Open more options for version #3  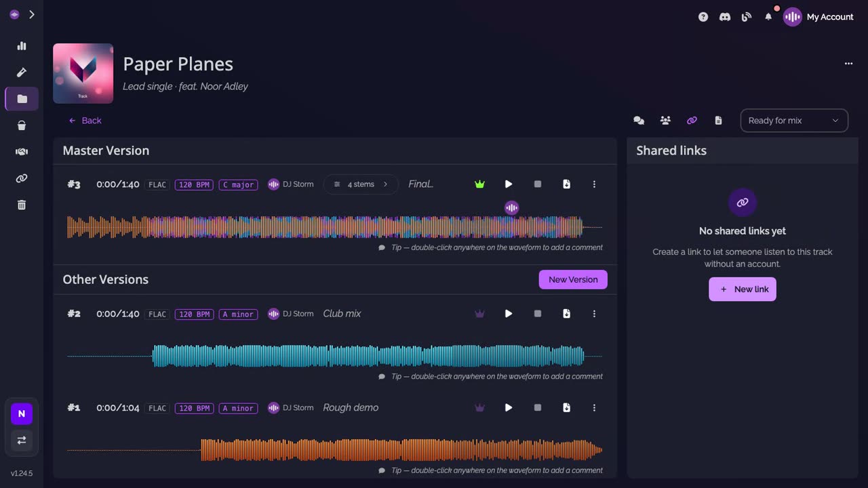594,184
